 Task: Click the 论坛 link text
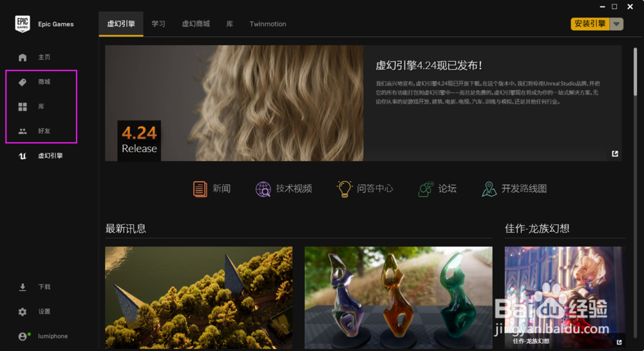click(448, 189)
